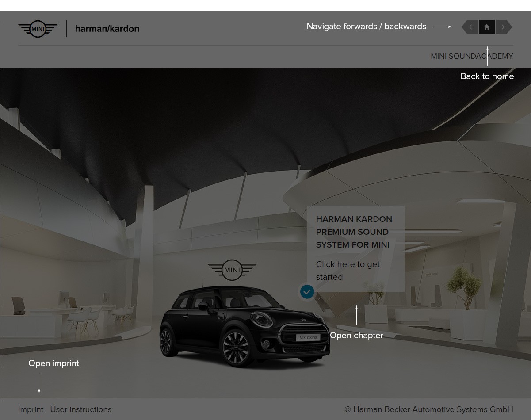The width and height of the screenshot is (531, 420).
Task: Click the Harman Becker Automotive Systems copyright text
Action: (x=429, y=409)
